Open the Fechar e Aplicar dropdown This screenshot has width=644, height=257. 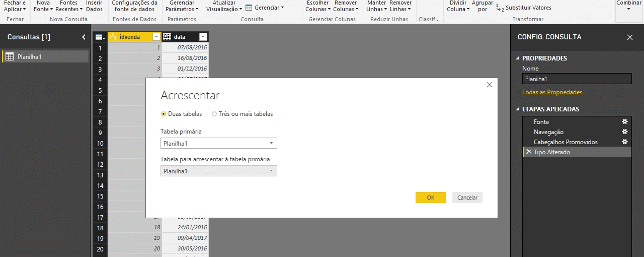click(15, 6)
